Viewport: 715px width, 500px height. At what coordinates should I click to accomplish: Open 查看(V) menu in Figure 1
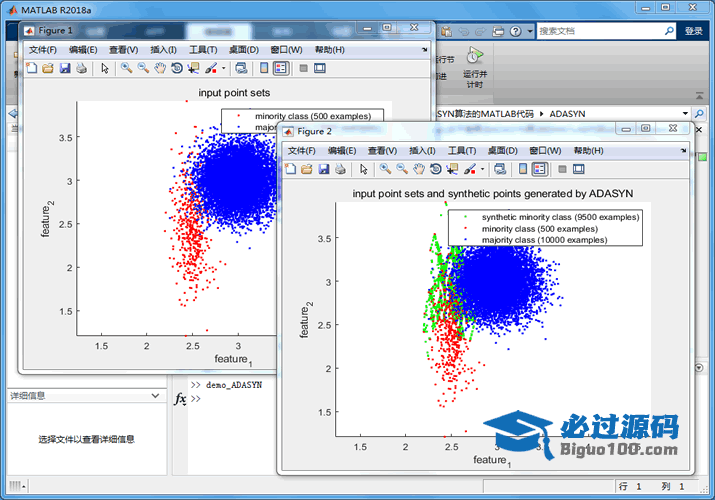(124, 50)
